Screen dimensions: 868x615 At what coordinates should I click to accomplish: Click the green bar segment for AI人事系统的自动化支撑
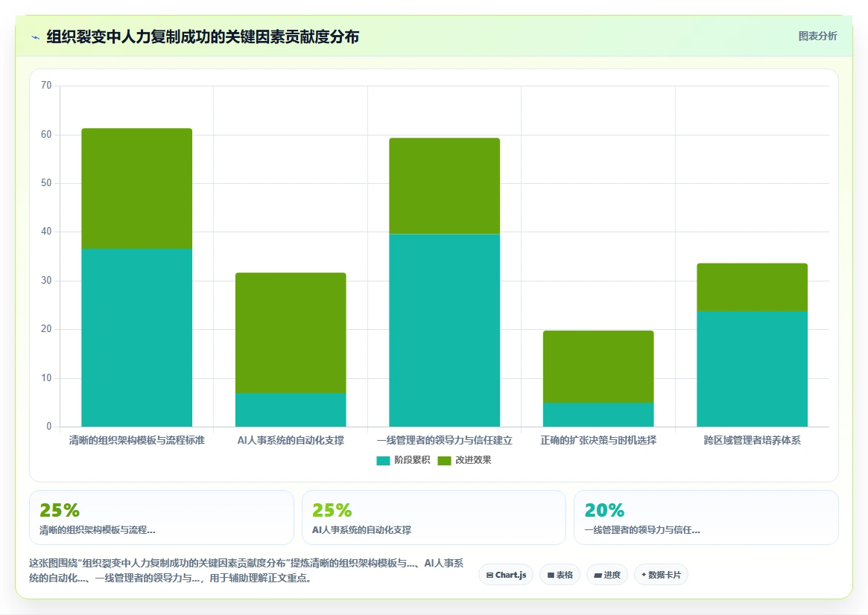point(291,333)
